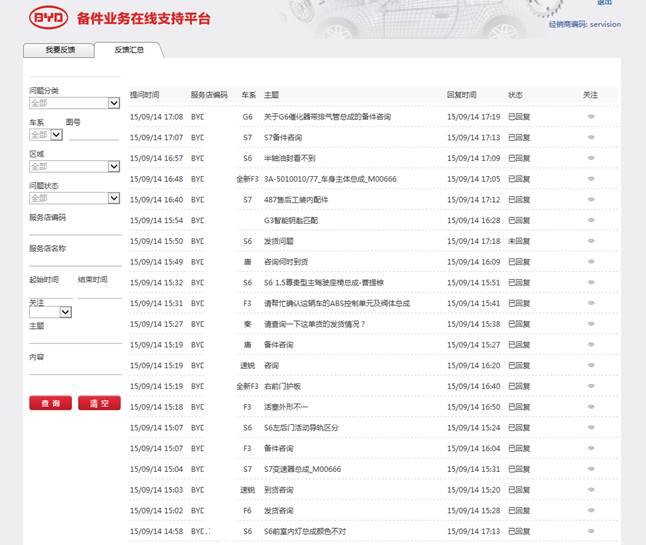The width and height of the screenshot is (646, 545).
Task: Select the 反馈汇总 tab
Action: tap(129, 50)
